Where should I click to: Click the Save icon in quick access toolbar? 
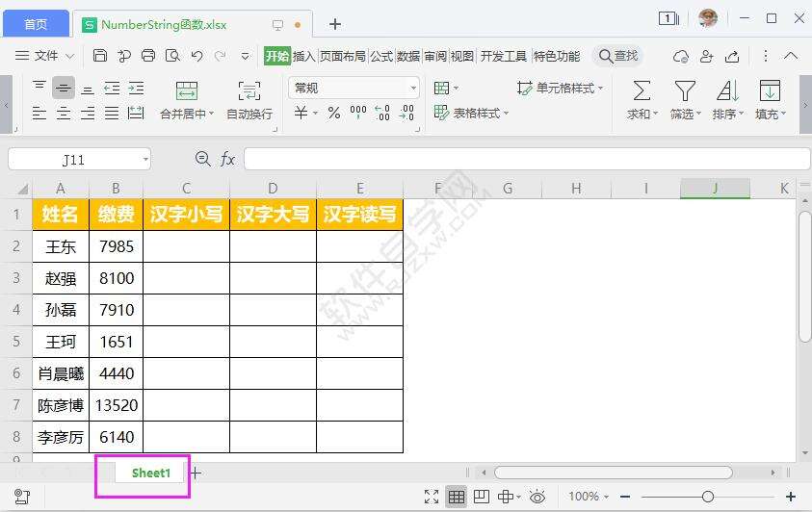click(100, 56)
